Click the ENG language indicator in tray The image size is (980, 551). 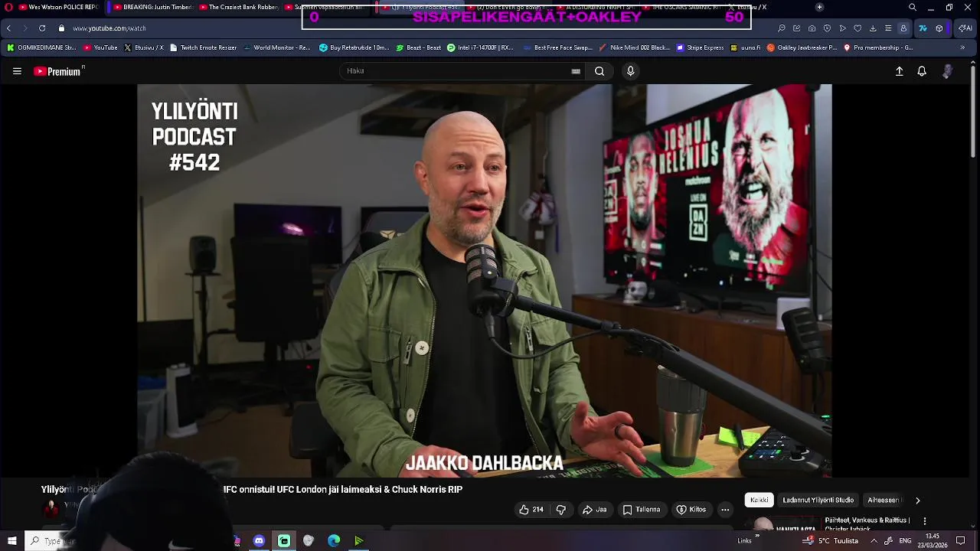point(906,541)
